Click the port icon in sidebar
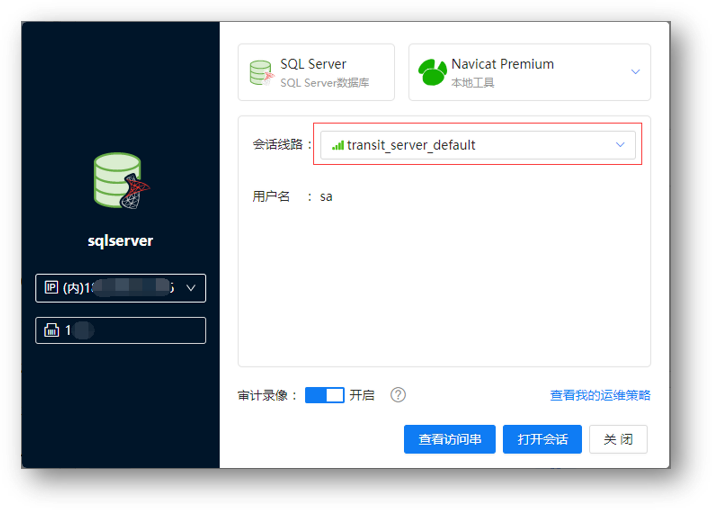The image size is (712, 510). 51,330
